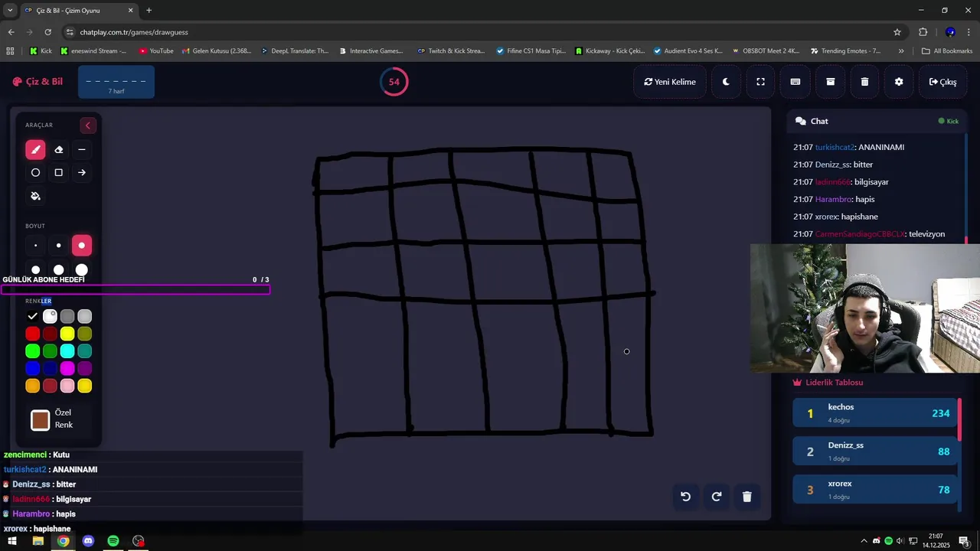
Task: Open Spotify from the taskbar
Action: pyautogui.click(x=113, y=541)
